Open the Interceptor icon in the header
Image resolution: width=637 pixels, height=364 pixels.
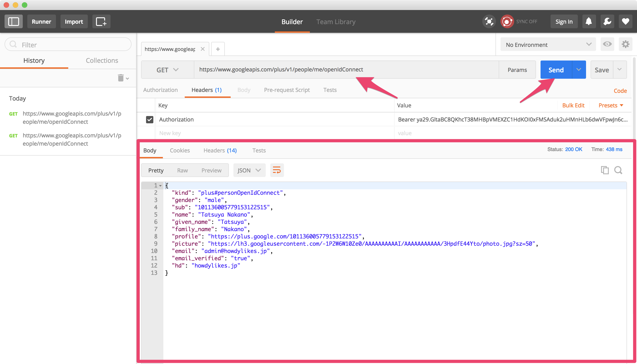489,21
